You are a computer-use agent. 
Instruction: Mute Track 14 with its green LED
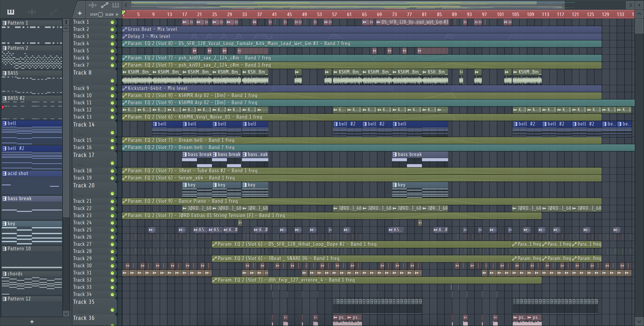pyautogui.click(x=112, y=133)
